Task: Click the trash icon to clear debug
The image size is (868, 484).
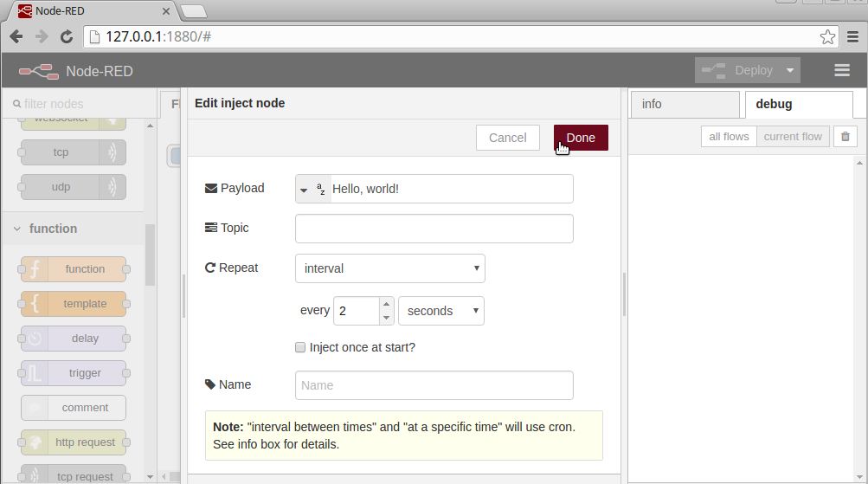Action: tap(845, 137)
